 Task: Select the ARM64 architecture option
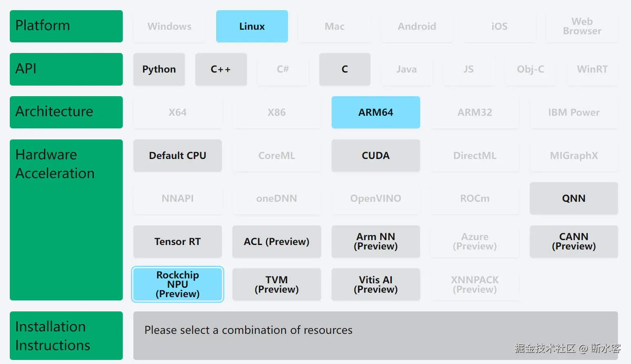point(375,113)
